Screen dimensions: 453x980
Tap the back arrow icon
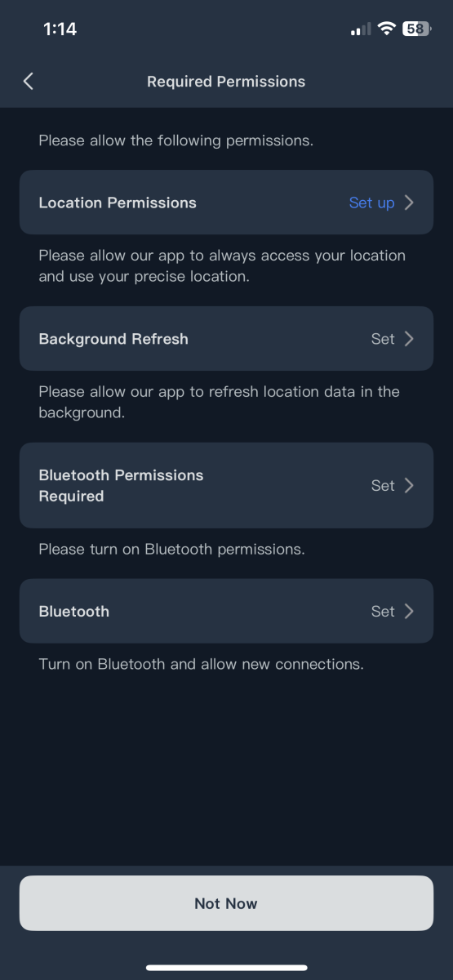(29, 81)
